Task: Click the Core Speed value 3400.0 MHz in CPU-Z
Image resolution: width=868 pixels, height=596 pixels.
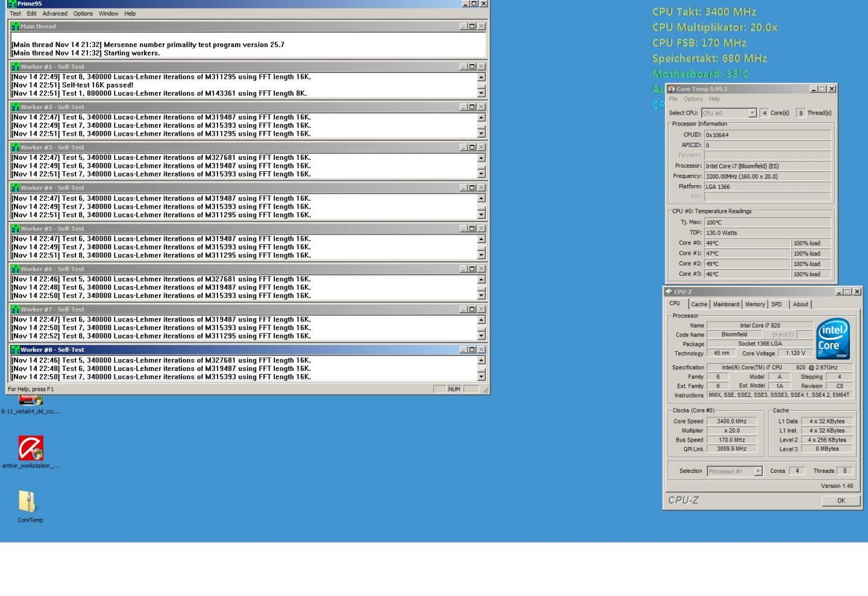Action: click(x=732, y=422)
